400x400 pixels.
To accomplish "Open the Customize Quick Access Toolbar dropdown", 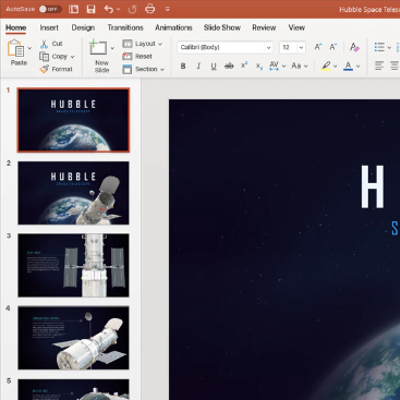I will pyautogui.click(x=167, y=9).
